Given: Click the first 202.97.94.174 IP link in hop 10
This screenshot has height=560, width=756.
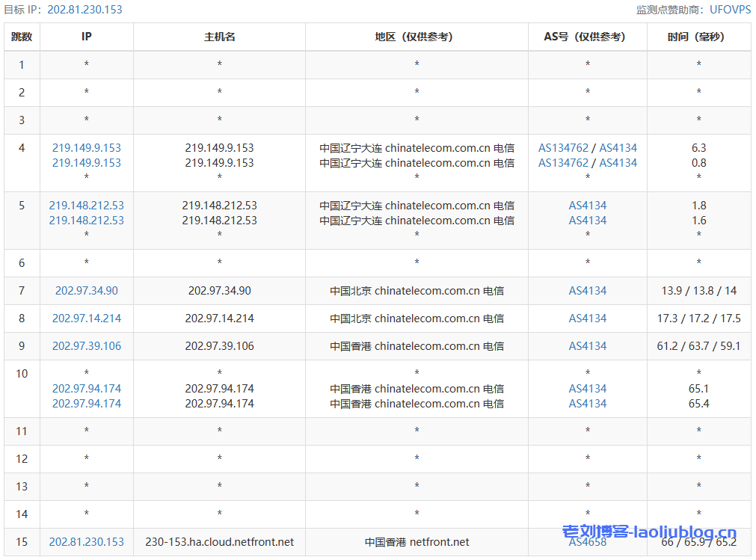Looking at the screenshot, I should click(86, 389).
